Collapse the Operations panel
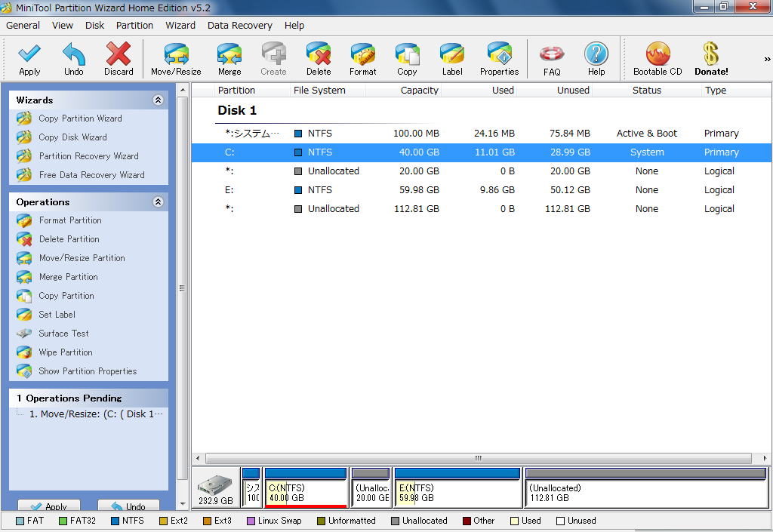773x532 pixels. (x=158, y=202)
